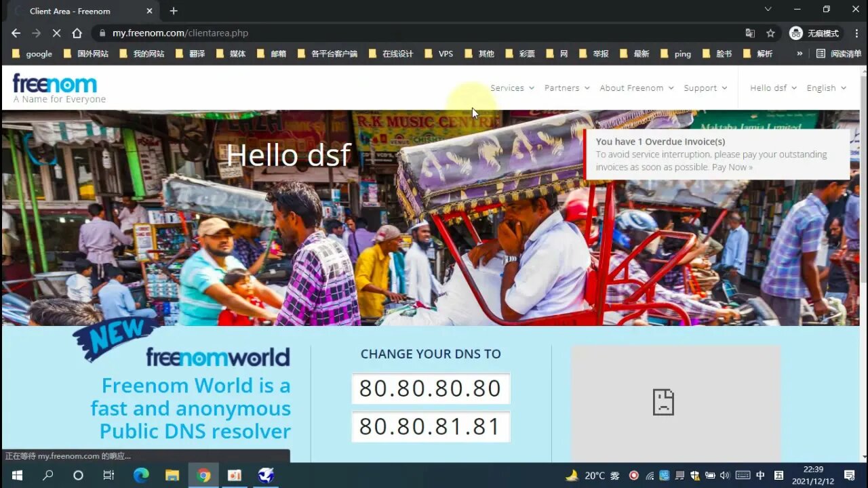Open the 解析 bookmark folder
The height and width of the screenshot is (488, 868).
coord(757,54)
